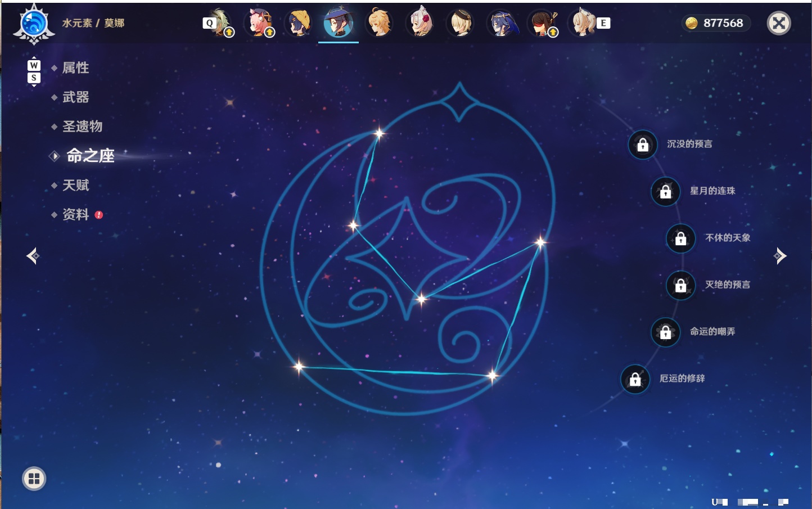Click the Hydro element emblem icon

click(34, 24)
